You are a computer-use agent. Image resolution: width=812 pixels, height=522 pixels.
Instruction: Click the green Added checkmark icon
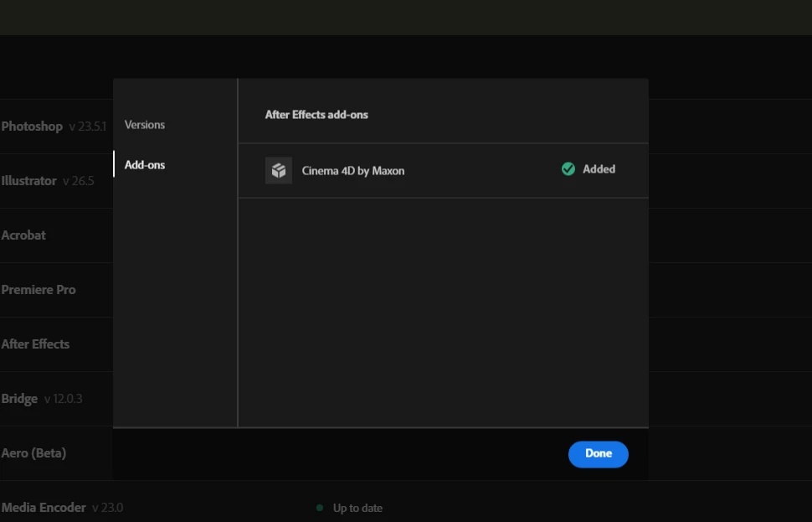click(568, 169)
